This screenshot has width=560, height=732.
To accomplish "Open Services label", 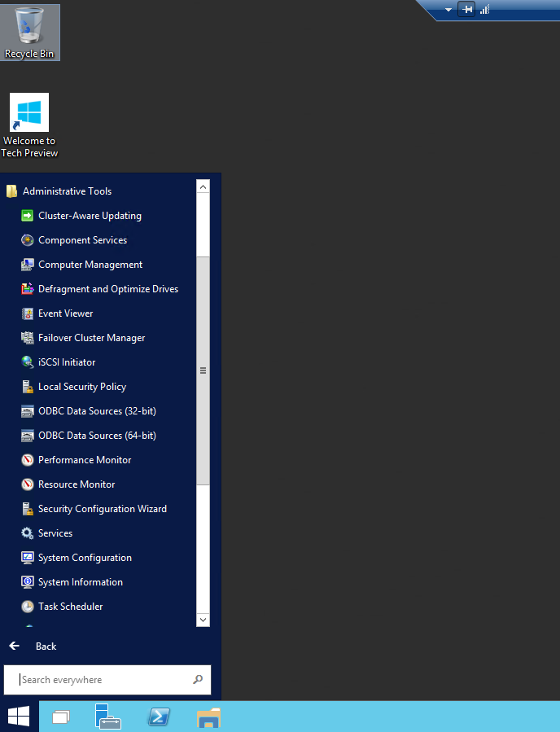I will coord(55,533).
